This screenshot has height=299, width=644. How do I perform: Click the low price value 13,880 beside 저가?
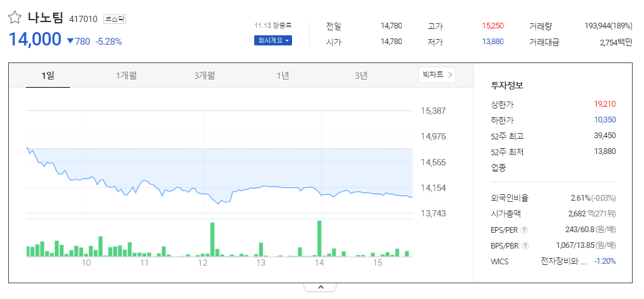pyautogui.click(x=493, y=42)
